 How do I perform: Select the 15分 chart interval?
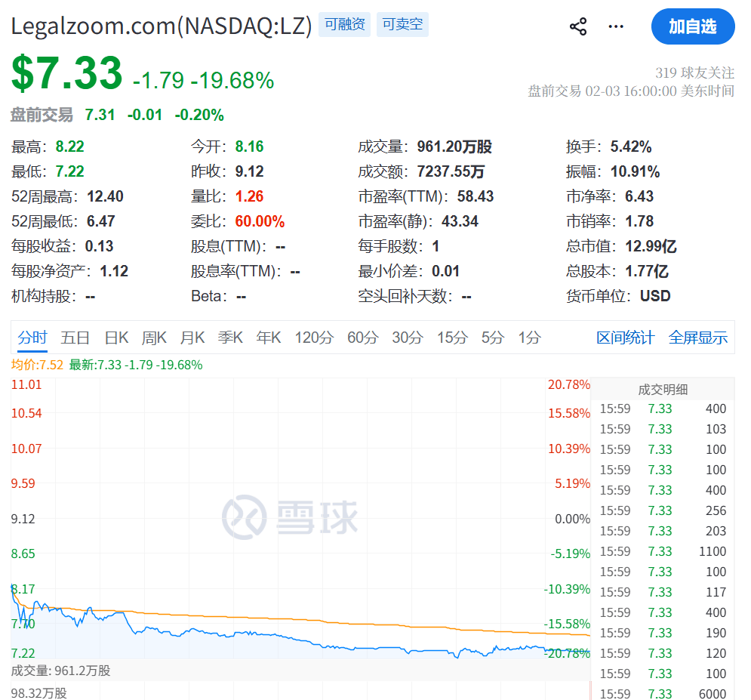tap(451, 338)
